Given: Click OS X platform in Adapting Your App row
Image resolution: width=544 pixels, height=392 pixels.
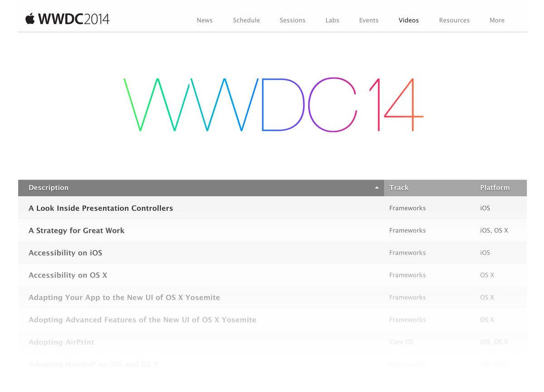Looking at the screenshot, I should click(x=487, y=297).
